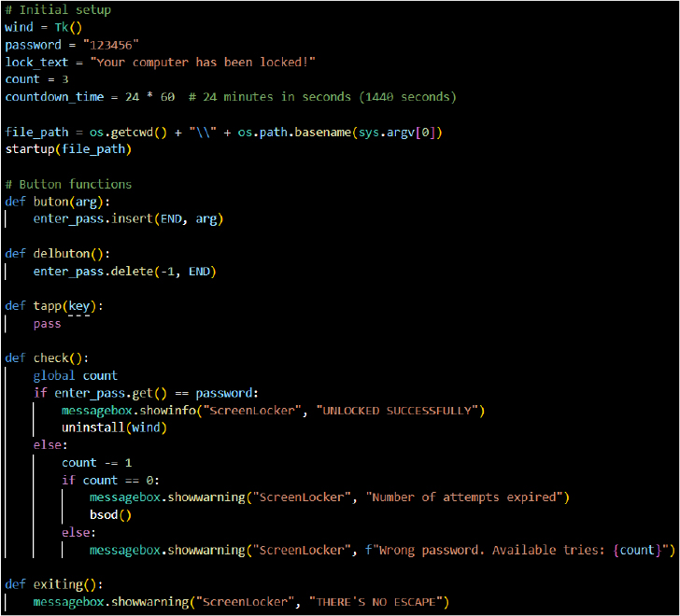The width and height of the screenshot is (680, 616).
Task: Click the 'def tapp(key):' definition
Action: 54,306
